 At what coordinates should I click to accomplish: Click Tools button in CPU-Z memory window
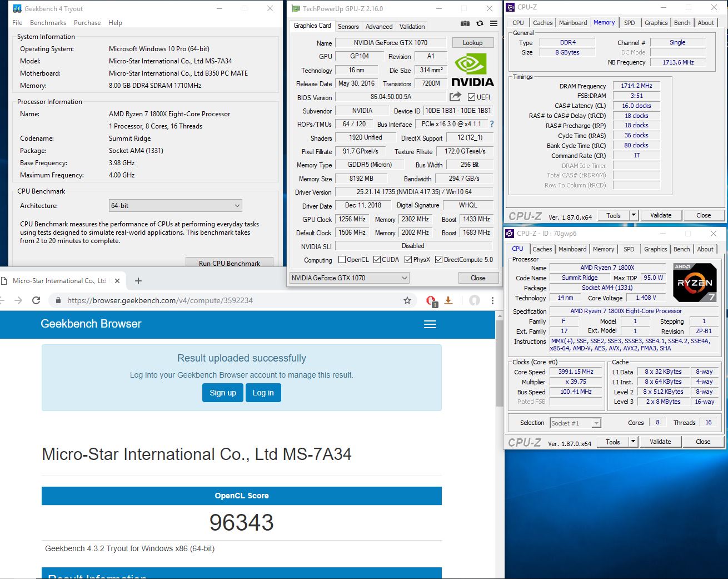[613, 215]
